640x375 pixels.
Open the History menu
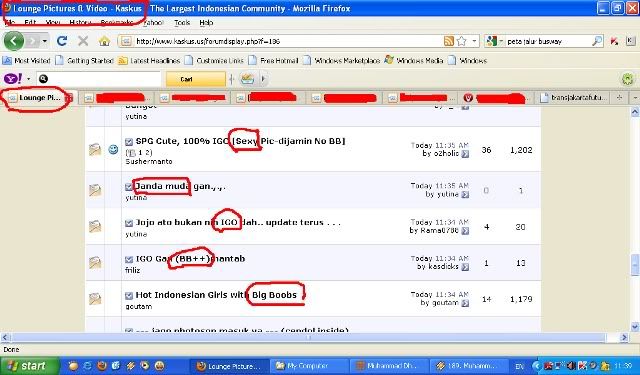click(80, 23)
